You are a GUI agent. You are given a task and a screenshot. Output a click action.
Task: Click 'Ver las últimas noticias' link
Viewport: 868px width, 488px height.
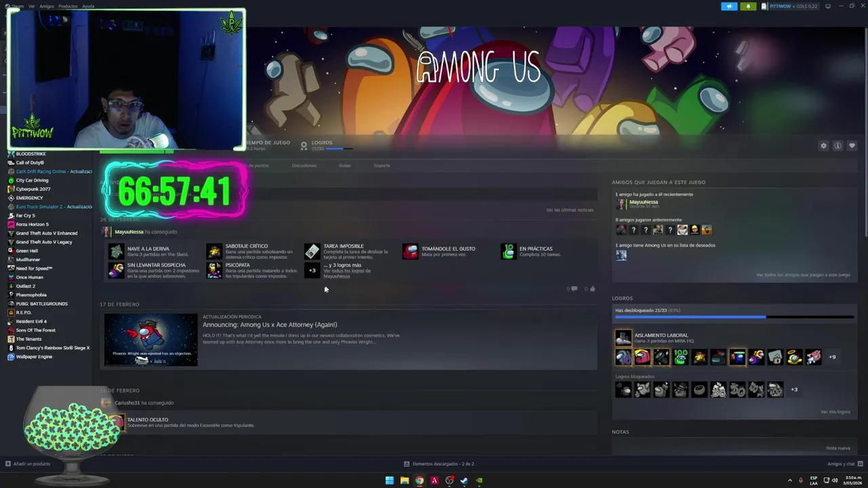(x=570, y=210)
